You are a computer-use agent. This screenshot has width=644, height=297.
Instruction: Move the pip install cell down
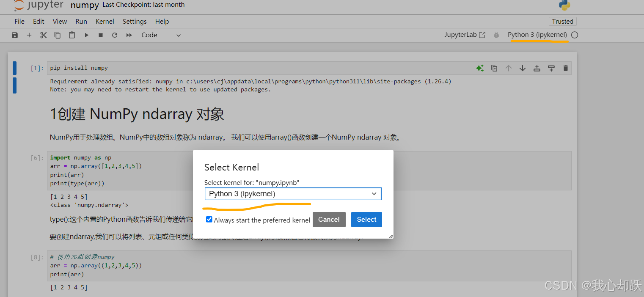[x=523, y=68]
